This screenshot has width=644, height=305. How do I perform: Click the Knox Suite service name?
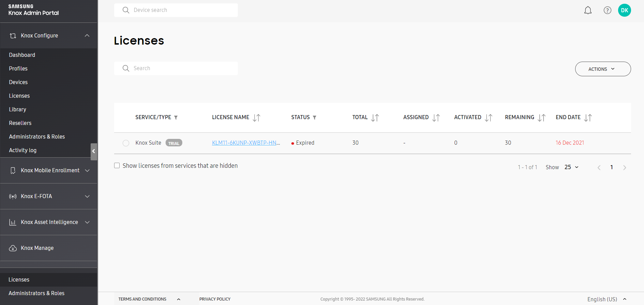(148, 143)
